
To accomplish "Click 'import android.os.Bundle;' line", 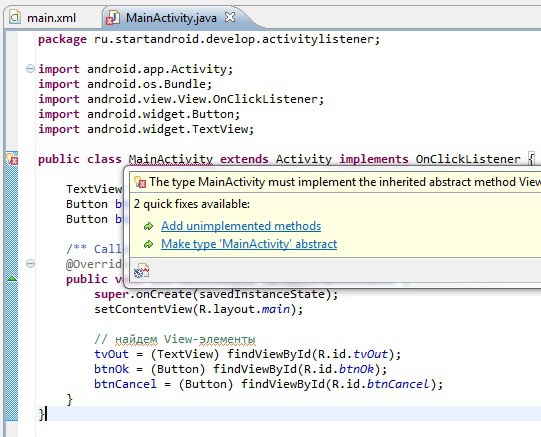I will (125, 84).
